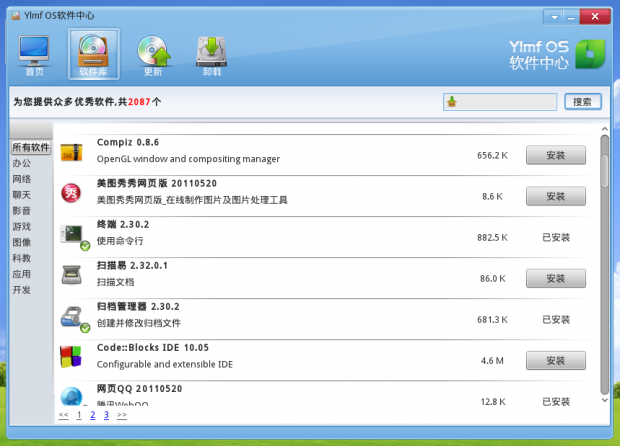The height and width of the screenshot is (446, 620).
Task: Open the 首页 home icon
Action: pyautogui.click(x=34, y=55)
